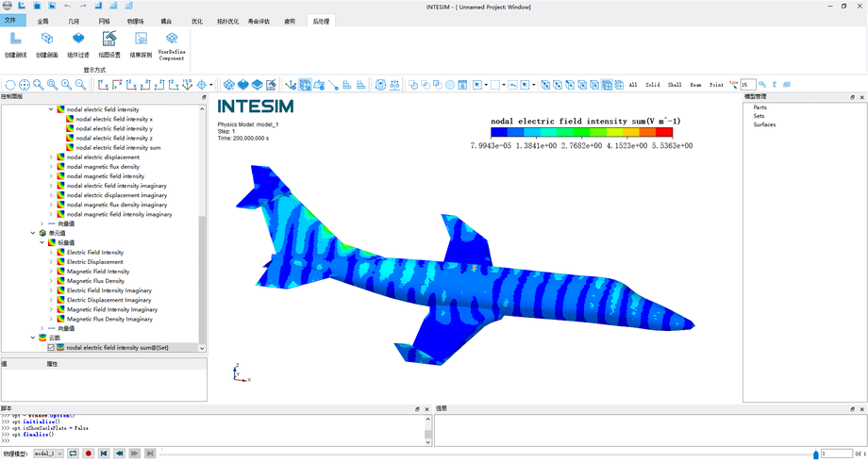Open the 物理模型 model_1 dropdown
868x462 pixels.
coord(48,454)
